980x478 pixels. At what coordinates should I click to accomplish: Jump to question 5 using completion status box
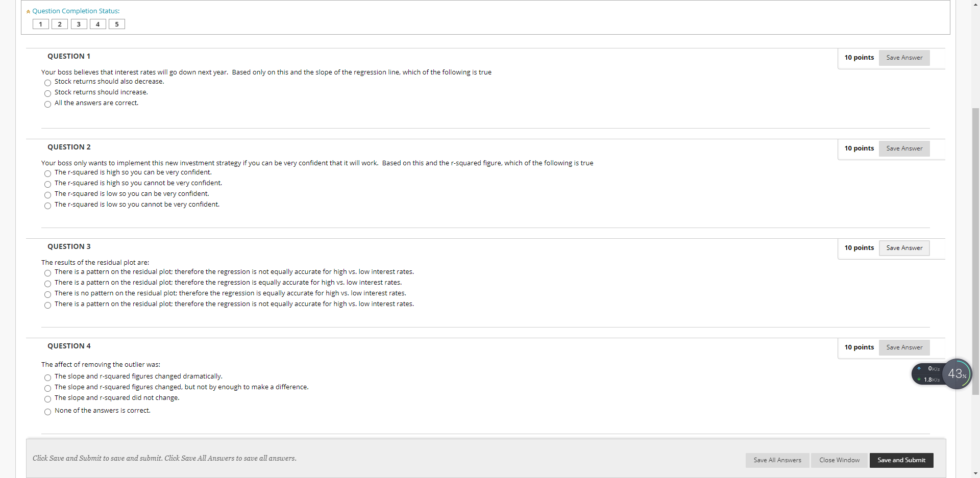point(116,23)
